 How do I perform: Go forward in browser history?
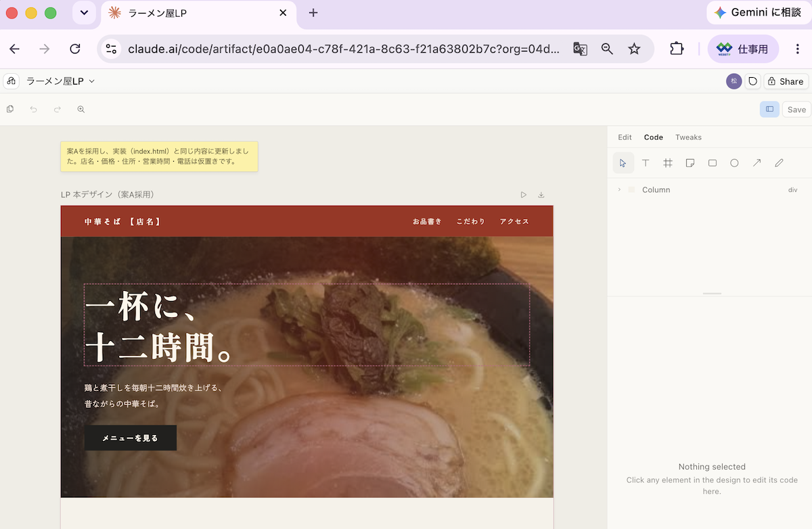point(45,49)
